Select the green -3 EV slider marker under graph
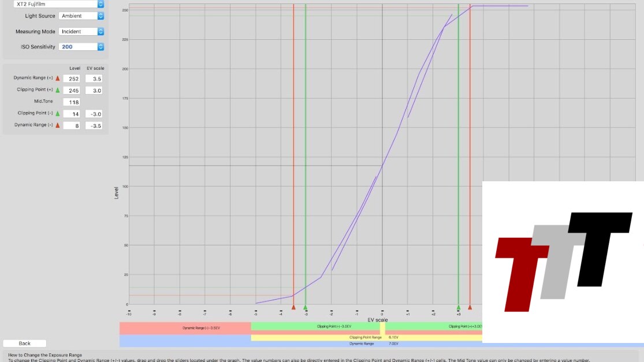This screenshot has width=644, height=362. (x=306, y=308)
